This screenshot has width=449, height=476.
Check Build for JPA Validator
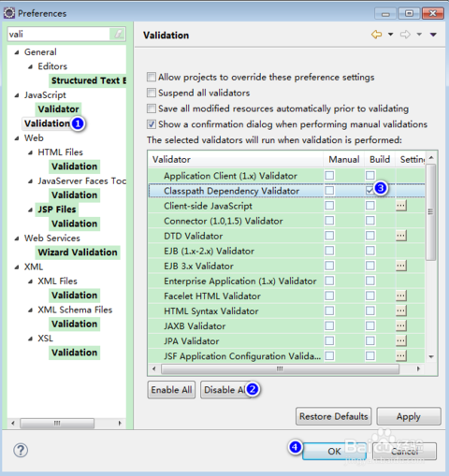click(x=370, y=340)
